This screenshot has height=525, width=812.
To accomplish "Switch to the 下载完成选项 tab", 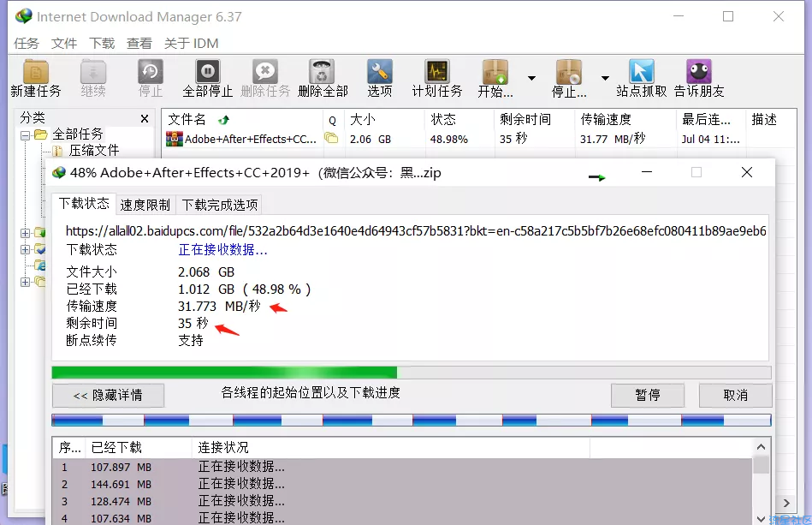I will point(220,205).
